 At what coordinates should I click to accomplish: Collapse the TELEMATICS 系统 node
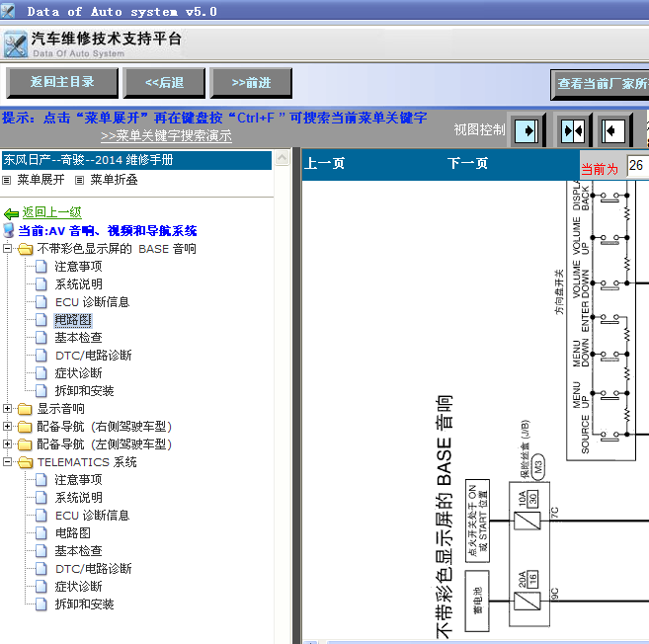(x=7, y=462)
